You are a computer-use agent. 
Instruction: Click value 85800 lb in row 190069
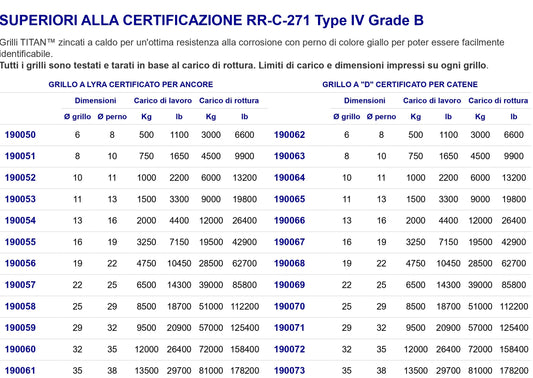514,285
